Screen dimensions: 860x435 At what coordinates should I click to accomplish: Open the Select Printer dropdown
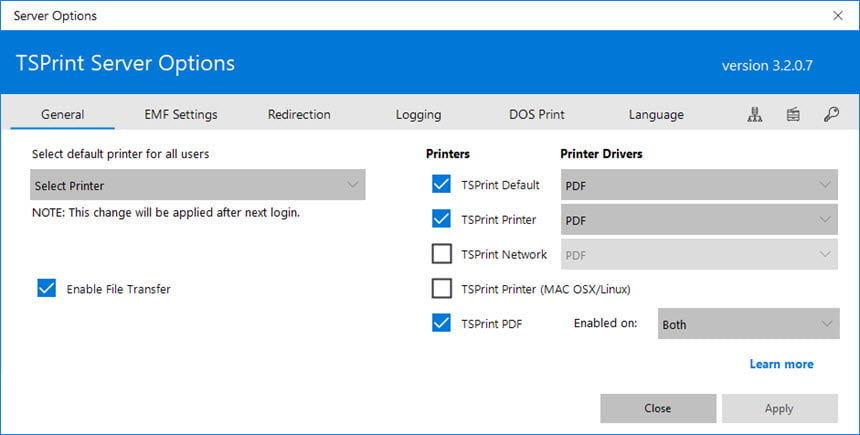click(197, 185)
